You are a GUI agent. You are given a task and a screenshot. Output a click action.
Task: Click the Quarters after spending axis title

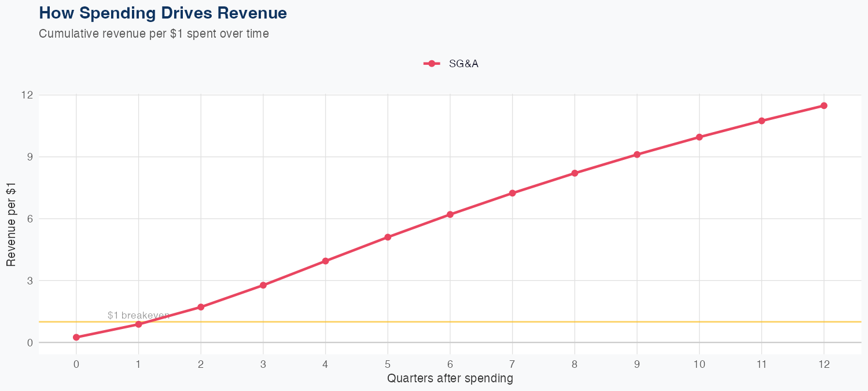[x=450, y=379]
